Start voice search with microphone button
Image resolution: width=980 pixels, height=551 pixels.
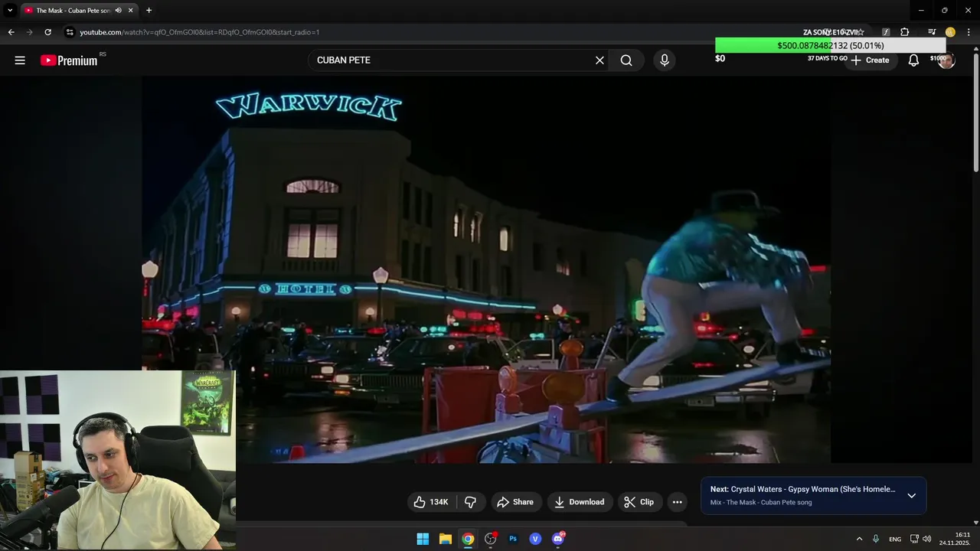point(664,60)
